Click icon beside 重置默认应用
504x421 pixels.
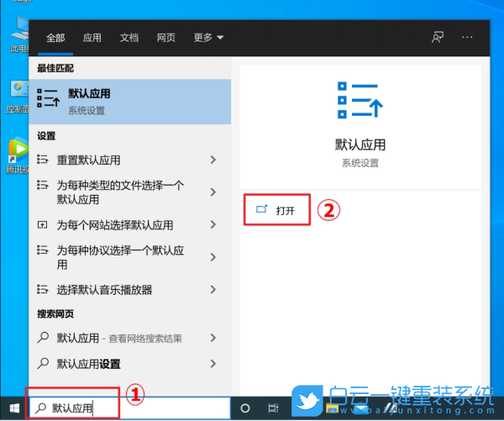click(43, 159)
